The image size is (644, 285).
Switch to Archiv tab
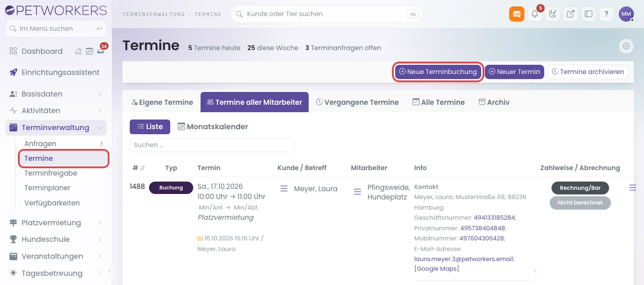(x=494, y=102)
